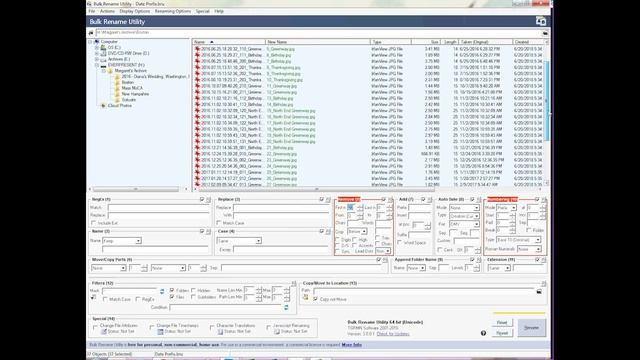Viewport: 640px width, 360px height.
Task: Click the browse folder icon beside path bar
Action: click(545, 33)
